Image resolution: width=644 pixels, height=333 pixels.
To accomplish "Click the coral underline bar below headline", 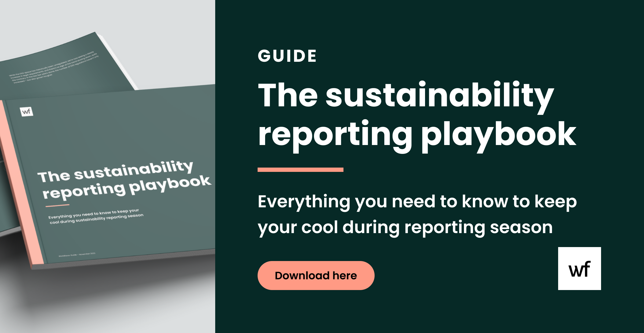I will pyautogui.click(x=300, y=170).
